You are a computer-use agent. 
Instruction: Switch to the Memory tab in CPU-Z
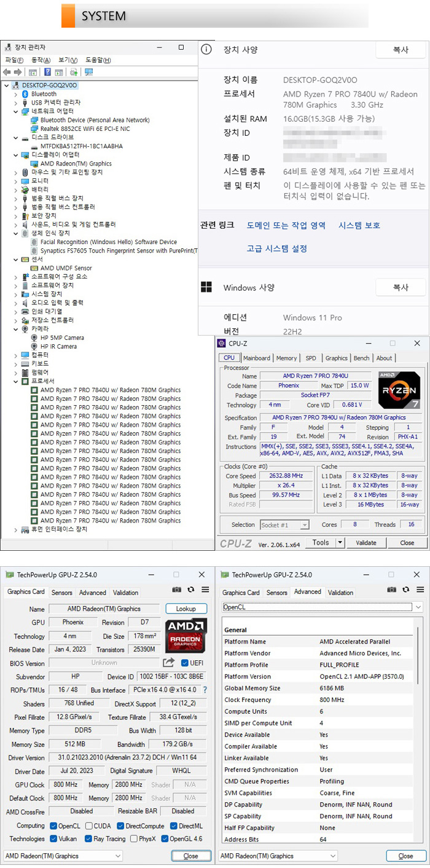(286, 358)
